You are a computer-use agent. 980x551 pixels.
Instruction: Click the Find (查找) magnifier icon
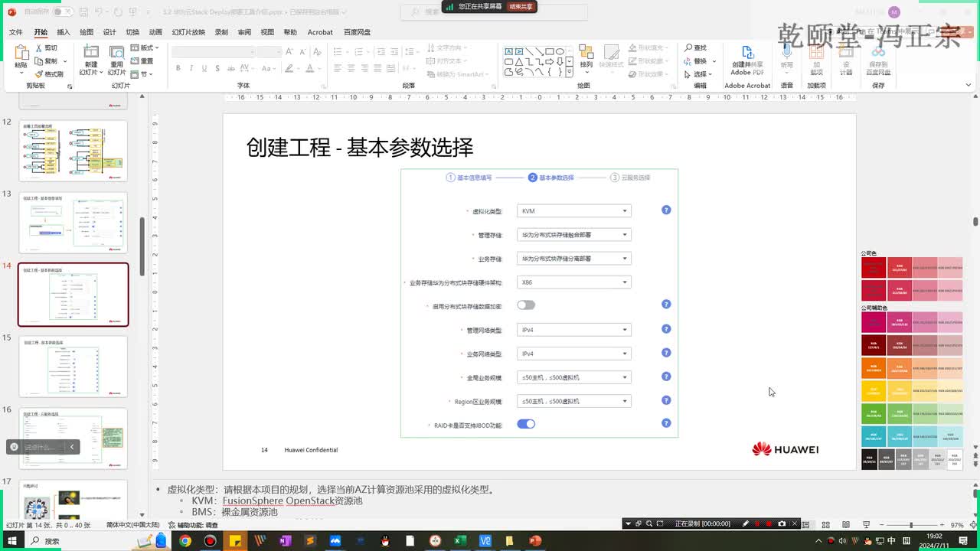point(688,48)
